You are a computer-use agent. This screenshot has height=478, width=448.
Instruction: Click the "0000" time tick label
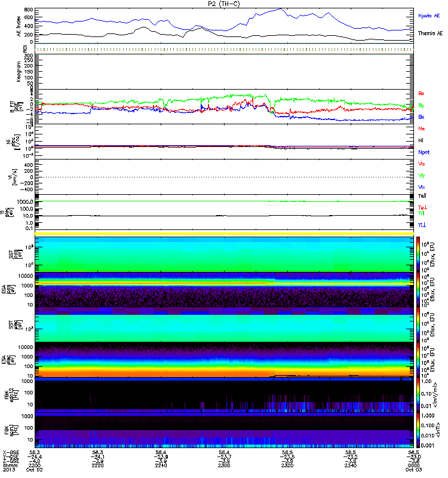413,465
